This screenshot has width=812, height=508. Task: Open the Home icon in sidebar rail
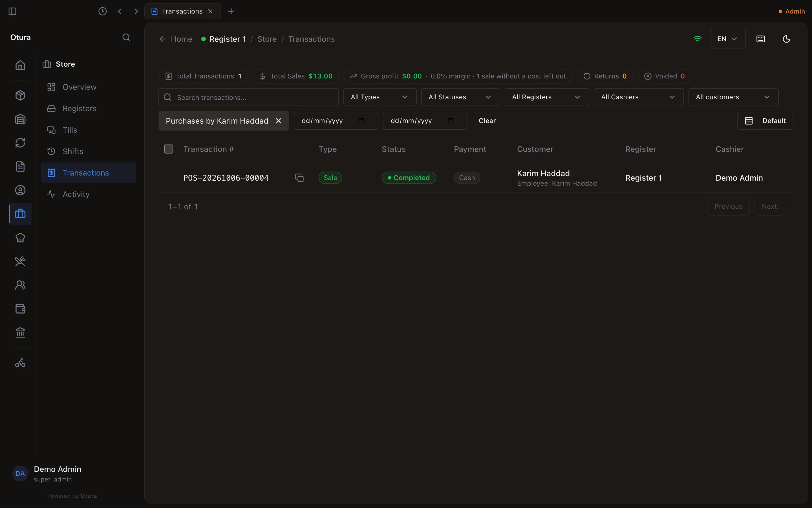tap(20, 65)
